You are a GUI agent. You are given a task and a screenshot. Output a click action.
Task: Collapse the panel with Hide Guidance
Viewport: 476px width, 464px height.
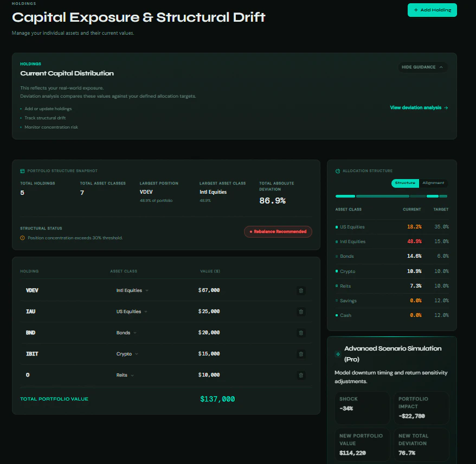coord(422,67)
